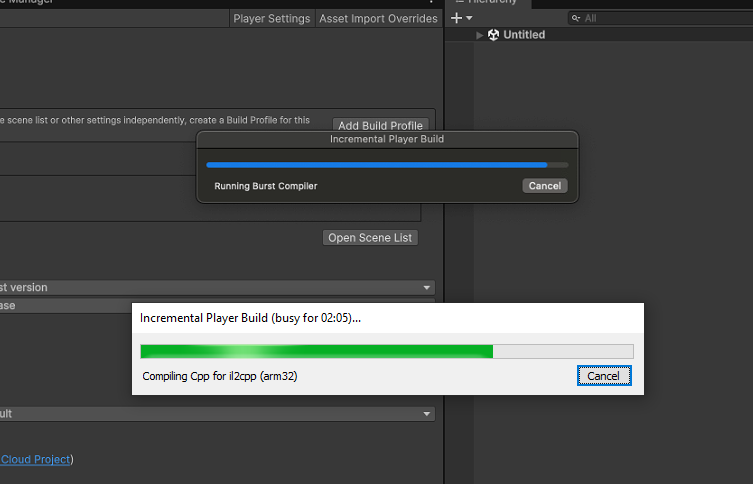This screenshot has width=753, height=484.
Task: Click the 'Running Burst Compiler' status text
Action: coord(266,186)
